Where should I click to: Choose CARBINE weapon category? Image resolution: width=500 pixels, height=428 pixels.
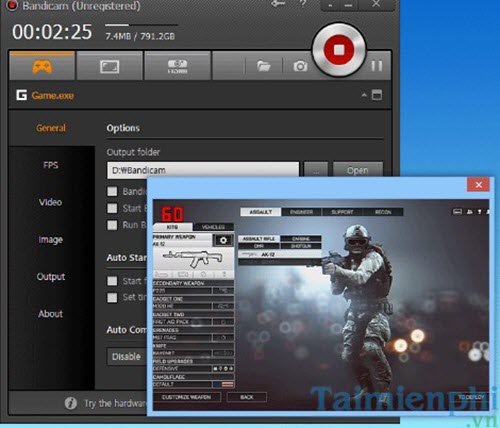(x=301, y=239)
